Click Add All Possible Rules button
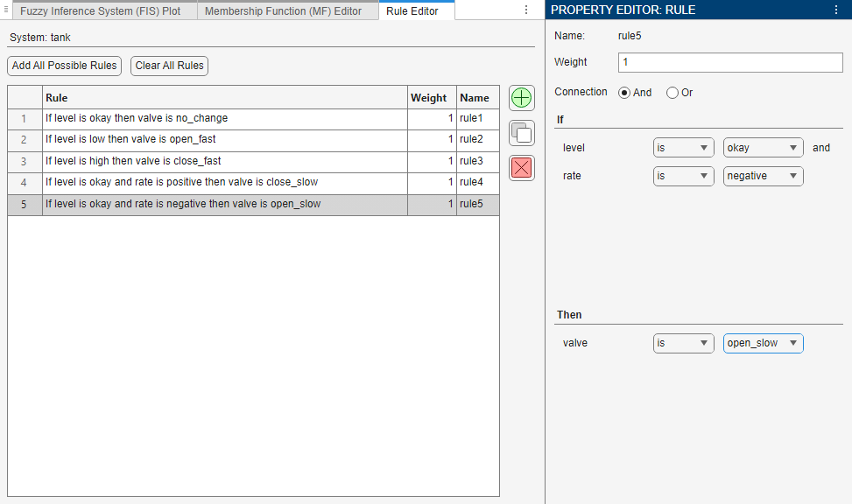 click(x=65, y=66)
